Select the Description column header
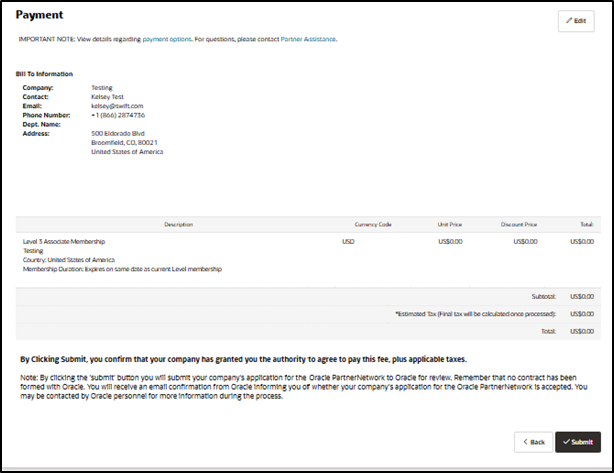The image size is (614, 473). click(179, 224)
